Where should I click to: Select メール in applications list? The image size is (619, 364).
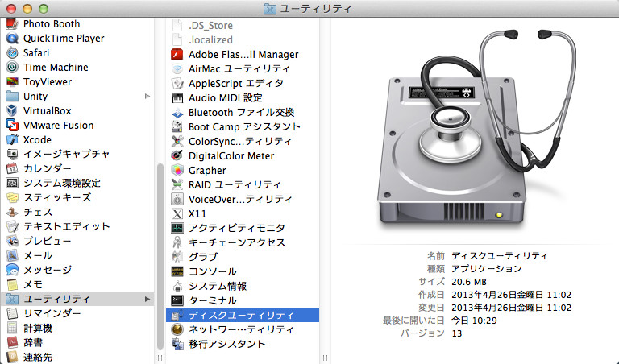(77, 255)
